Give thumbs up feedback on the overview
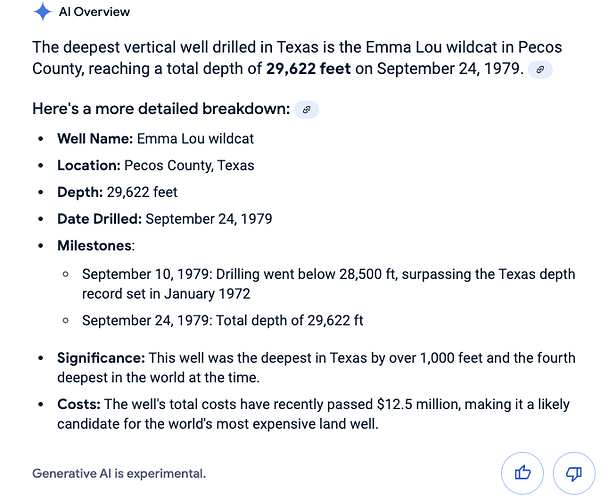The width and height of the screenshot is (616, 500). click(x=522, y=473)
